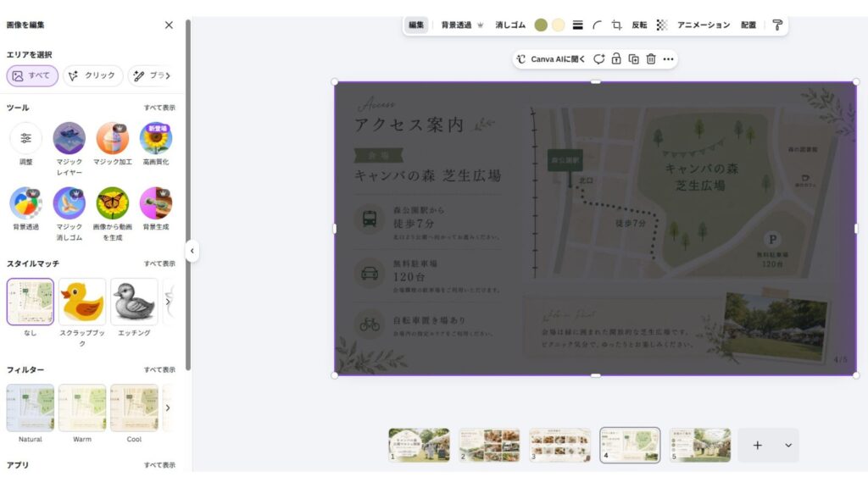Open the olive green color swatch
868x488 pixels.
(x=541, y=25)
